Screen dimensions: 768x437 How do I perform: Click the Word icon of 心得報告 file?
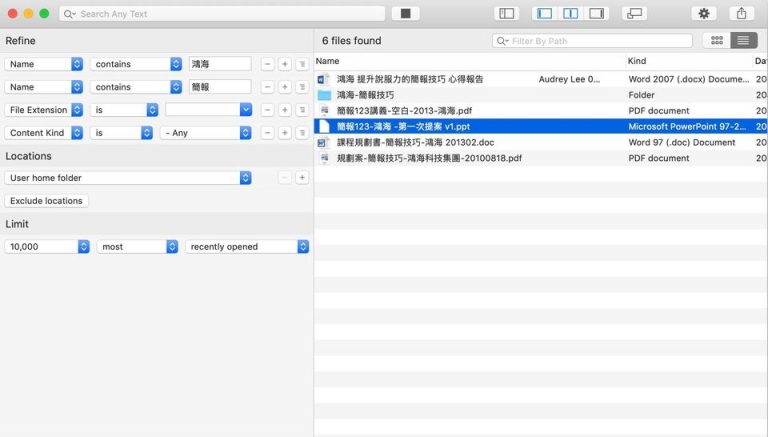(x=323, y=79)
